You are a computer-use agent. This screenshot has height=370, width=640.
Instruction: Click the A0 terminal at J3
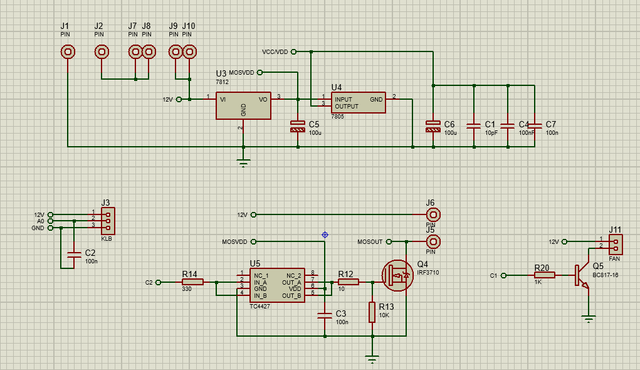tap(50, 221)
